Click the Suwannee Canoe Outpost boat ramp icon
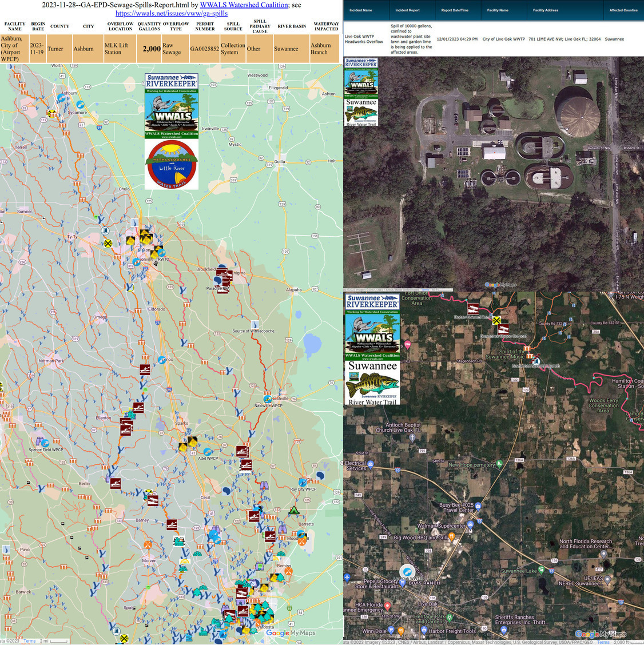The width and height of the screenshot is (644, 645). 503,329
